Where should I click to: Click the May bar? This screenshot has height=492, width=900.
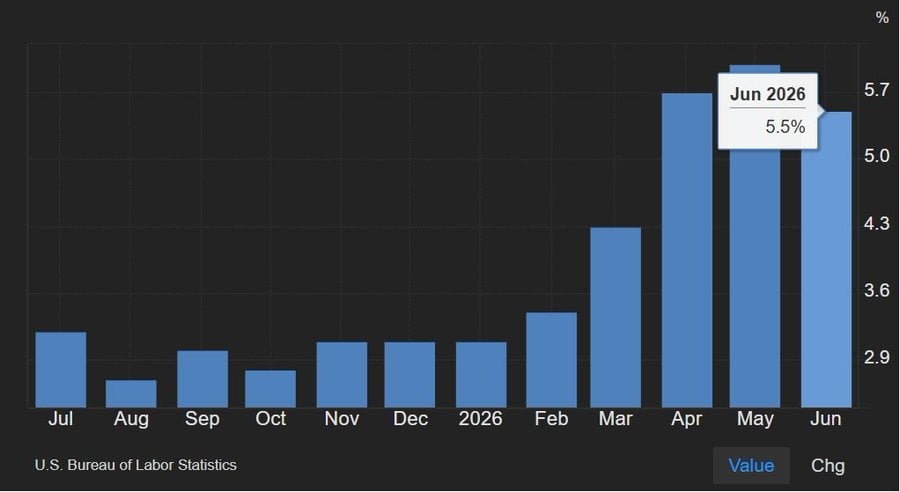(x=755, y=278)
